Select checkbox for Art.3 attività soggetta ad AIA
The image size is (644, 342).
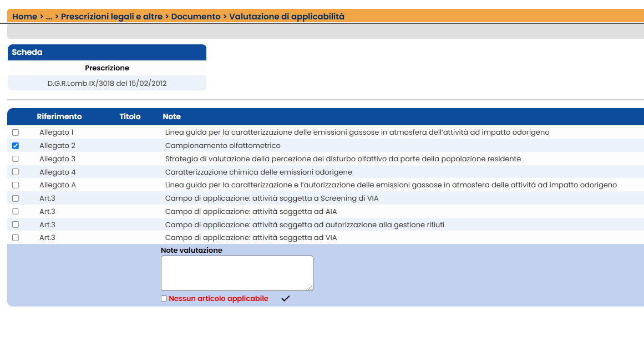(x=16, y=211)
